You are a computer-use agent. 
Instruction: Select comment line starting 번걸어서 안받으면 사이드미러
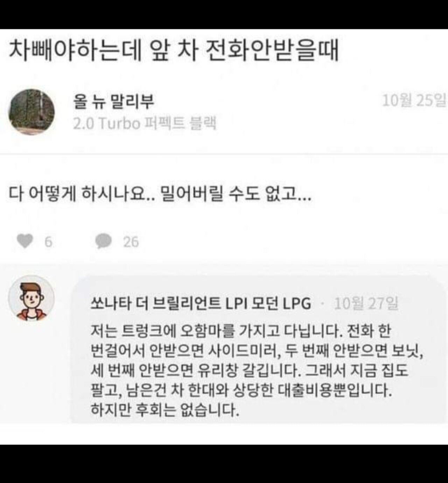(257, 351)
